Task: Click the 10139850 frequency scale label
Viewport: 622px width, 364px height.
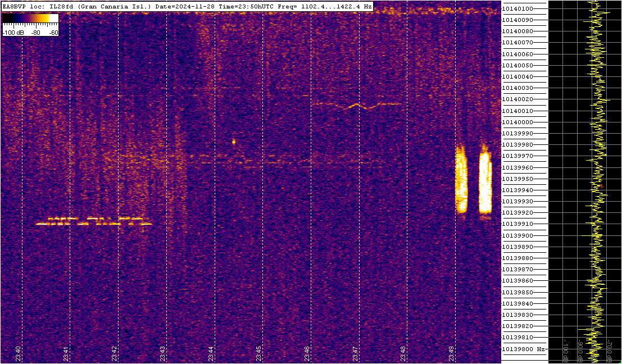Action: (x=517, y=292)
